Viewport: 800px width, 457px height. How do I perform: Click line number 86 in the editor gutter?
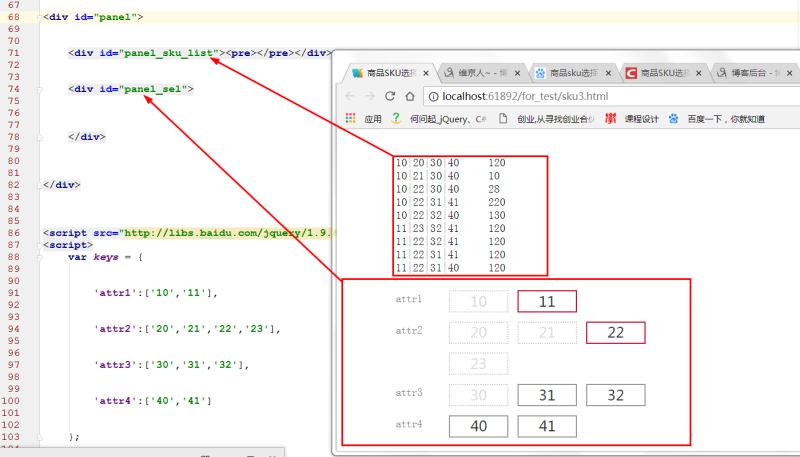tap(14, 233)
